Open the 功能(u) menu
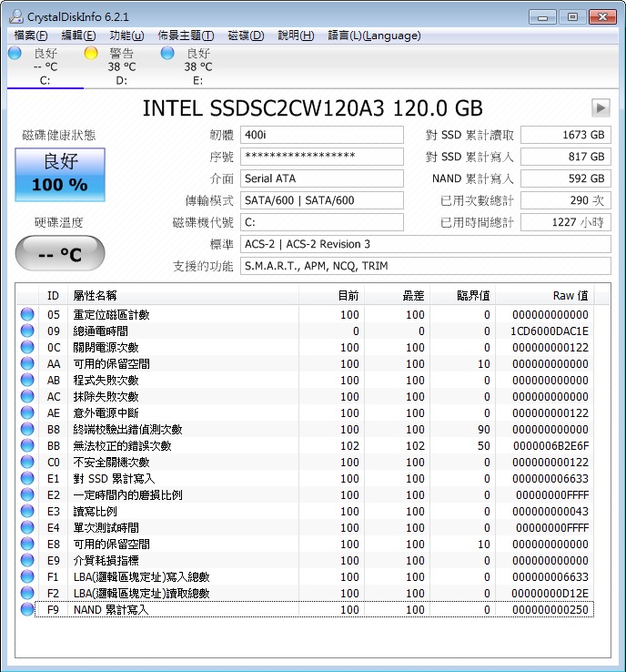 click(x=126, y=36)
